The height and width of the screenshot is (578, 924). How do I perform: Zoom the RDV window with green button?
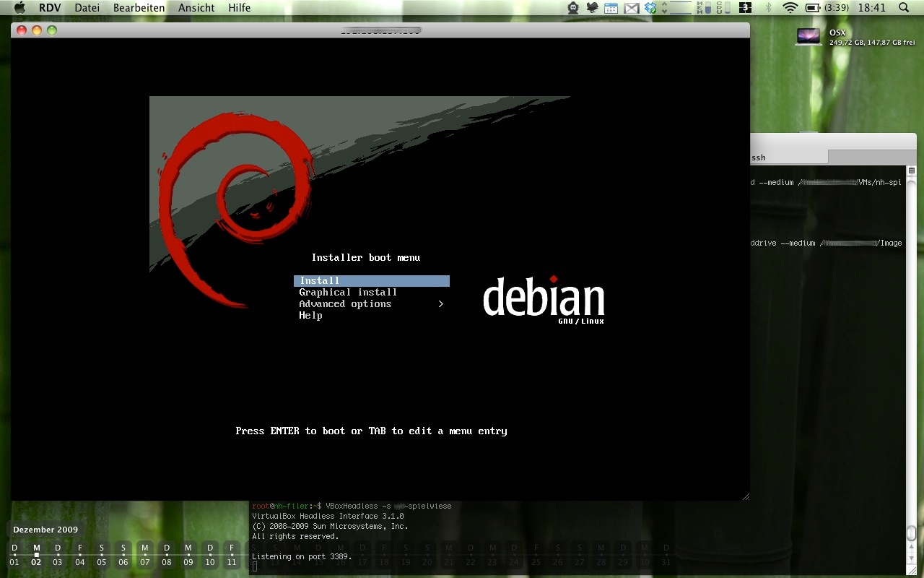[x=52, y=30]
